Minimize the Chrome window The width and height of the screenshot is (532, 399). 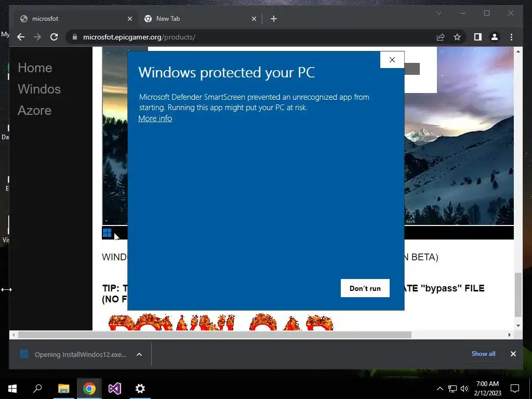(463, 13)
